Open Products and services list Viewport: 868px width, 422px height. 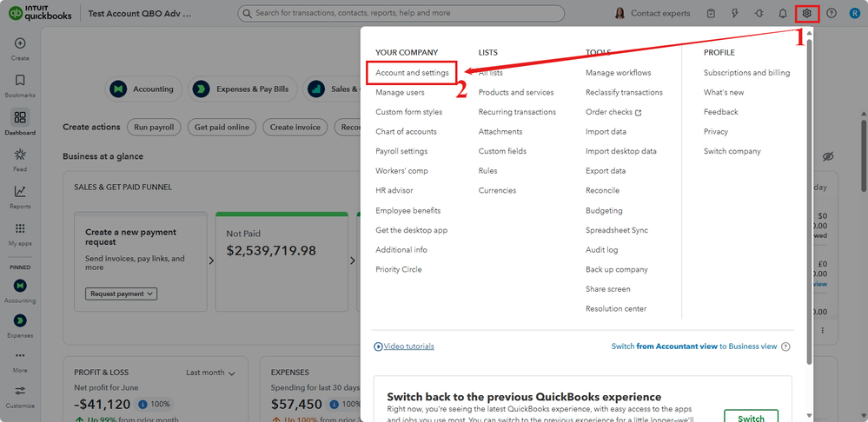coord(516,92)
